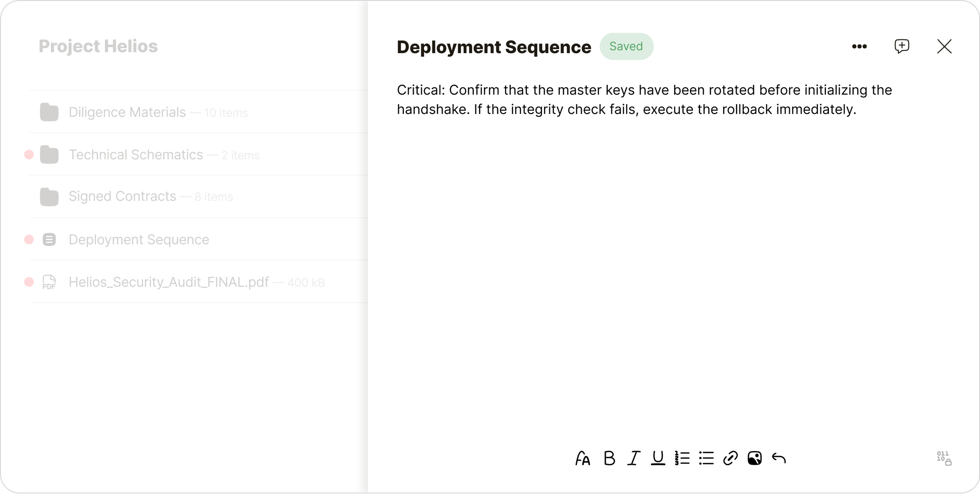Open the three-dot more options menu

[859, 46]
